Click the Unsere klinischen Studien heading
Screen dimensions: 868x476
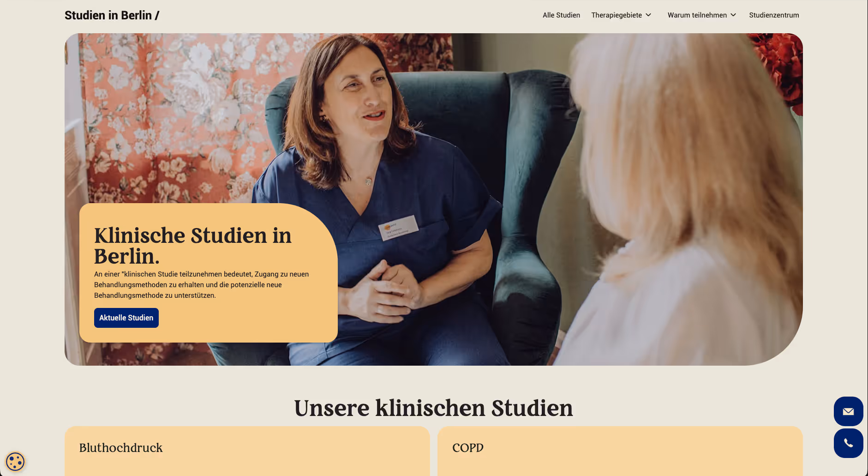(434, 408)
